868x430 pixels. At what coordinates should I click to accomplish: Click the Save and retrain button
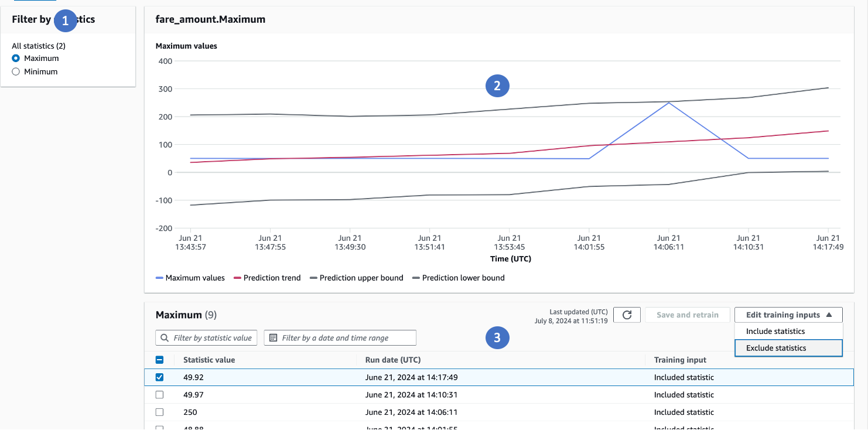687,315
